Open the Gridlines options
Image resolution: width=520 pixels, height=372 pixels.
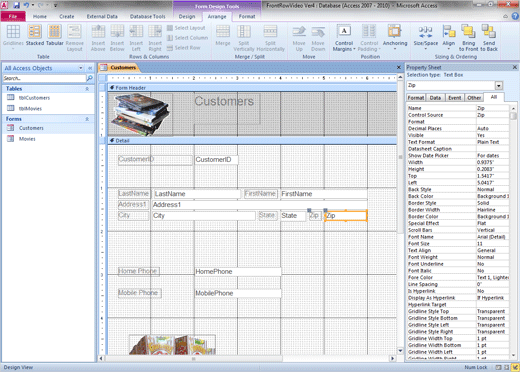(13, 32)
